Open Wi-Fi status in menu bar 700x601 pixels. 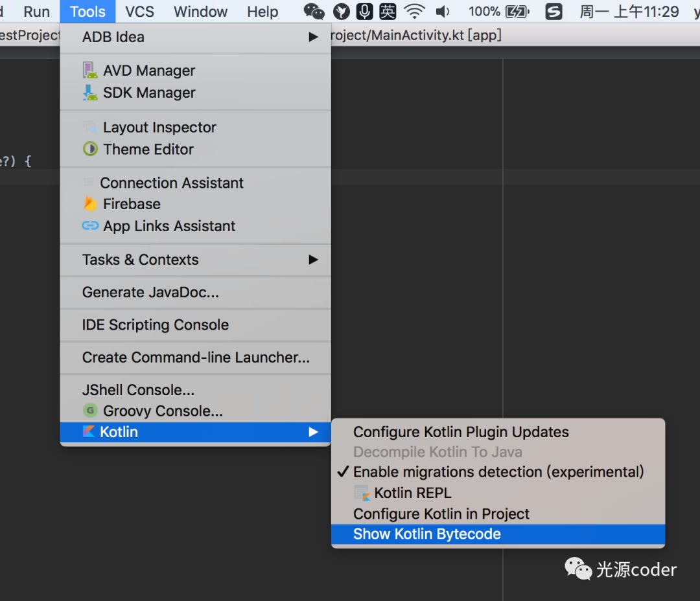tap(414, 12)
